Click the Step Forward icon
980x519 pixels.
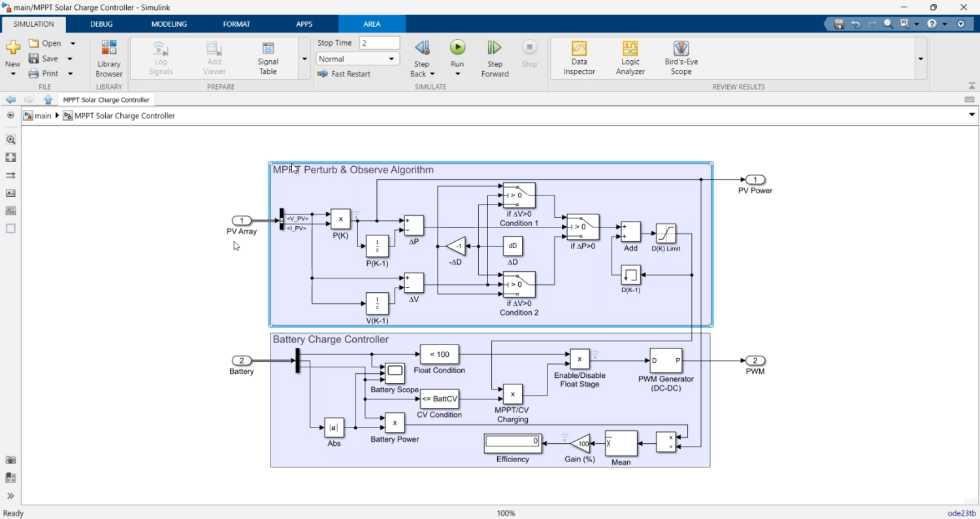pos(495,48)
